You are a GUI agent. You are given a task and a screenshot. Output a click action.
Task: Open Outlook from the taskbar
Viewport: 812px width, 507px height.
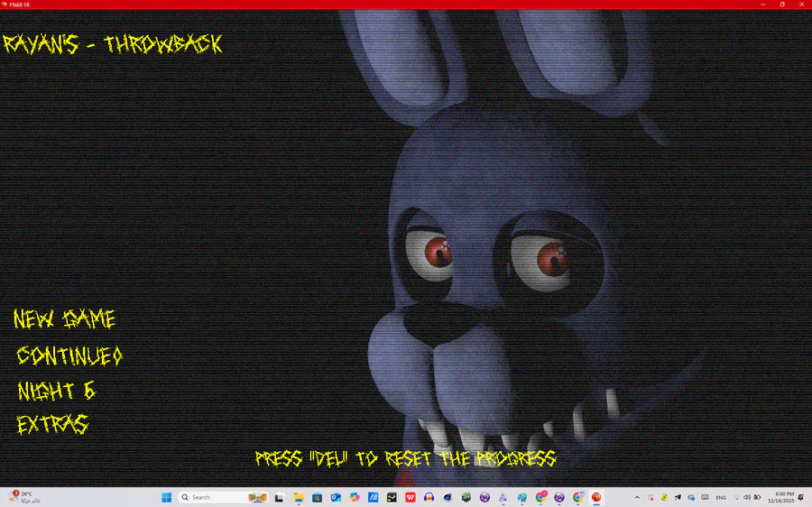[336, 497]
